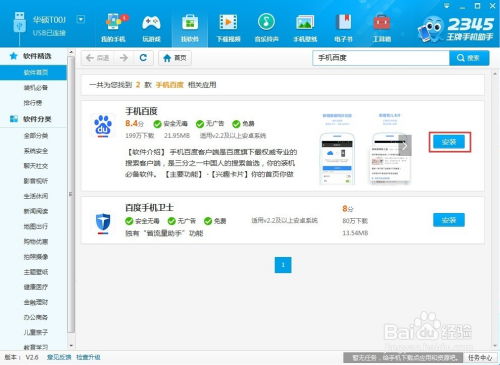Select 排行榜 in the sidebar

(33, 103)
